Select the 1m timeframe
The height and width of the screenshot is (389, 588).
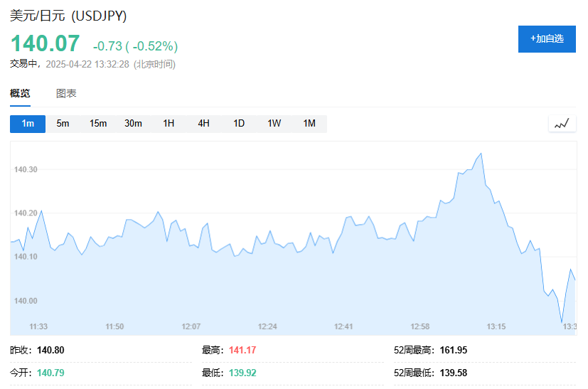click(x=28, y=124)
